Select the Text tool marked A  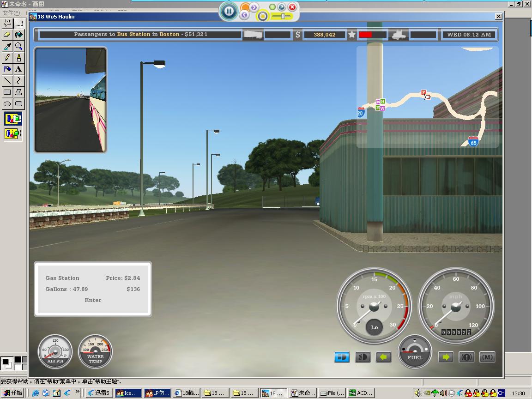pyautogui.click(x=18, y=69)
